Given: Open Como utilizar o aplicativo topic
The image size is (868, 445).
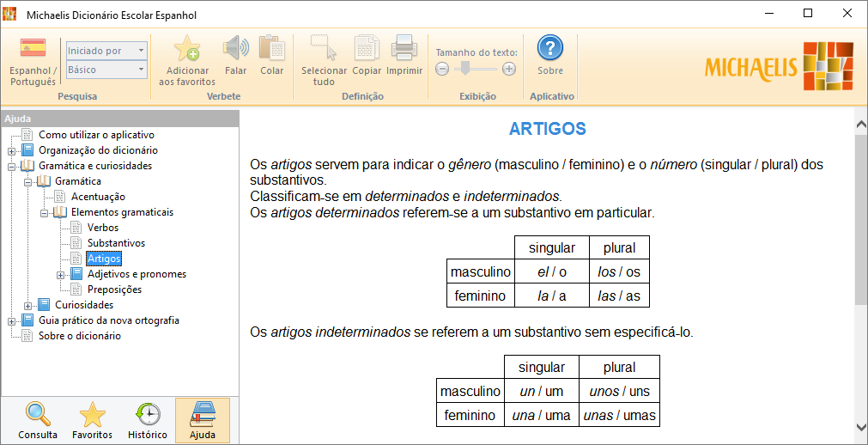Looking at the screenshot, I should [x=96, y=135].
